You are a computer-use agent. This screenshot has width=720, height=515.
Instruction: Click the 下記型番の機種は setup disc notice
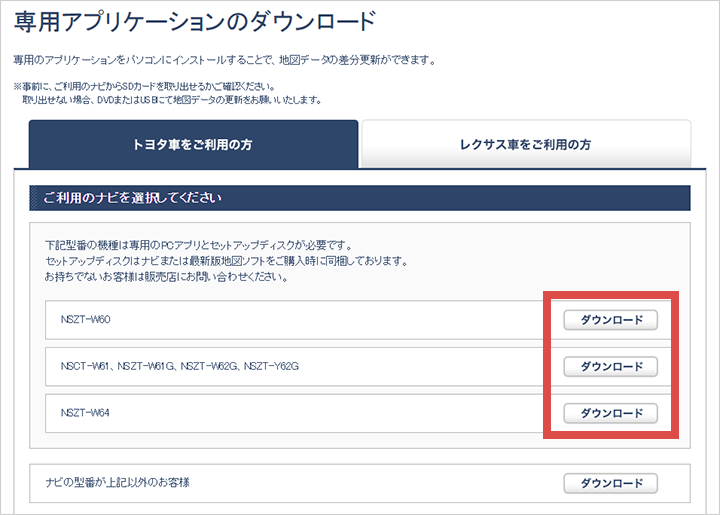coord(199,245)
